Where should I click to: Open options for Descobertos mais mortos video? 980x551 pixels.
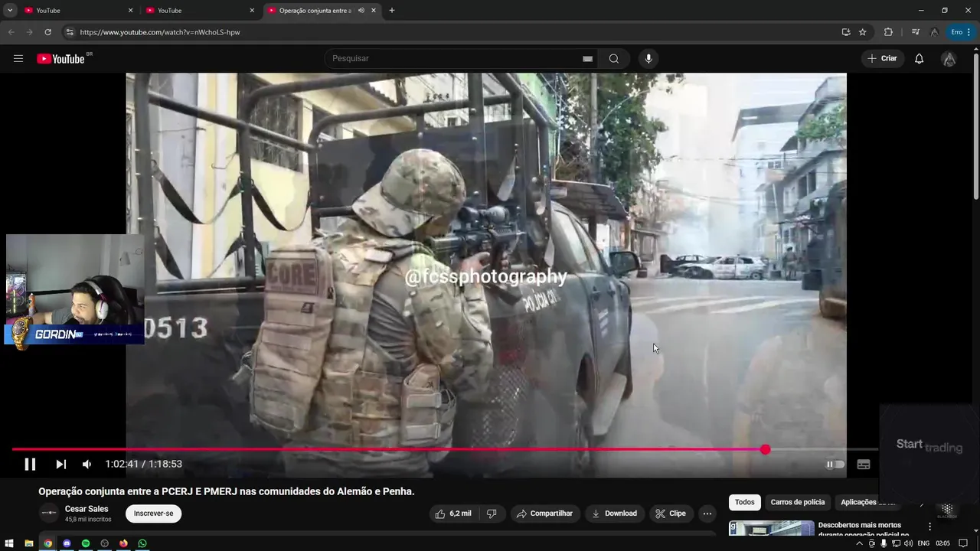tap(930, 527)
